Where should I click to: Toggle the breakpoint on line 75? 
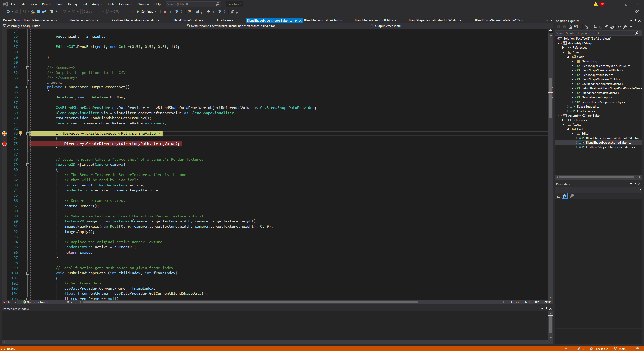tap(4, 144)
